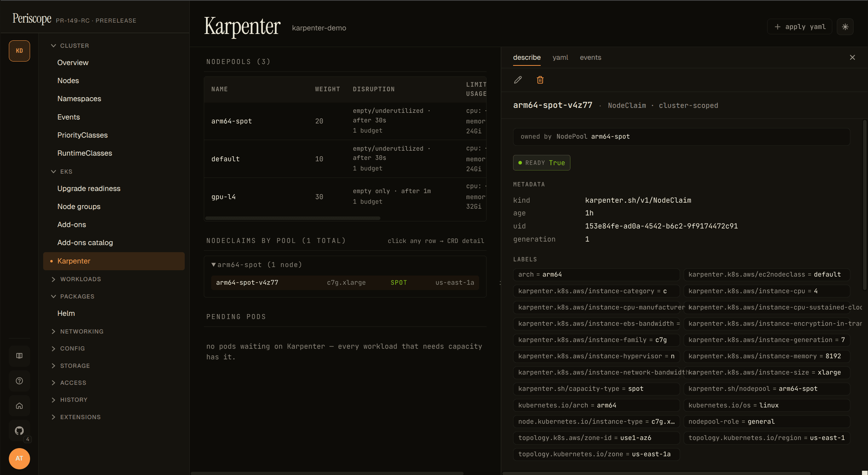Click the uid value 153e84fe-ad0a-4542...
Screen dimensions: 868x475
click(661, 226)
